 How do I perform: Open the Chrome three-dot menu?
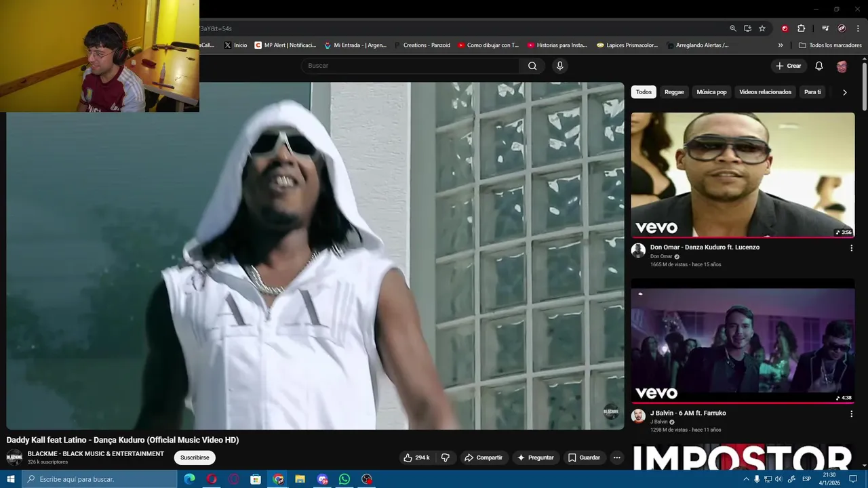point(859,28)
